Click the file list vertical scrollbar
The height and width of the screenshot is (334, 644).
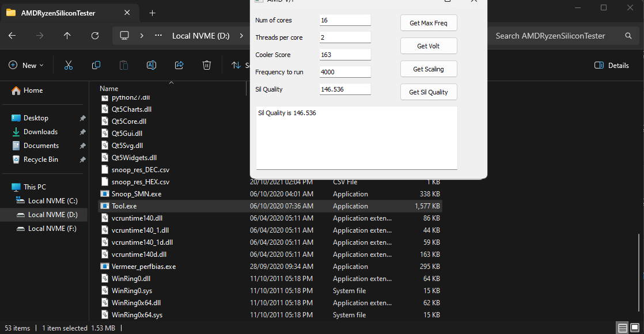pos(639,272)
